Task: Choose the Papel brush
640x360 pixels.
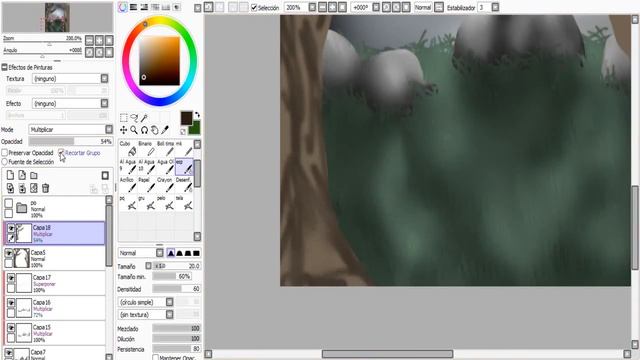Action: (147, 185)
